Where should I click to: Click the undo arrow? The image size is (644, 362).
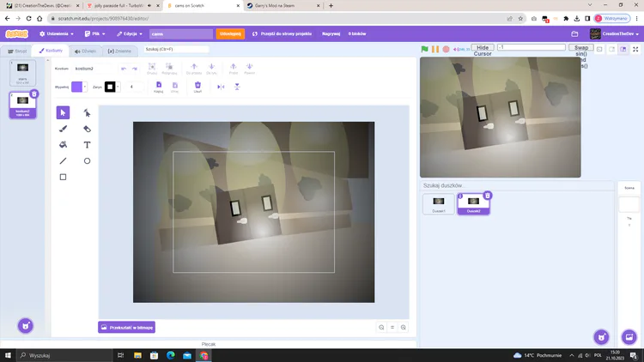point(123,69)
